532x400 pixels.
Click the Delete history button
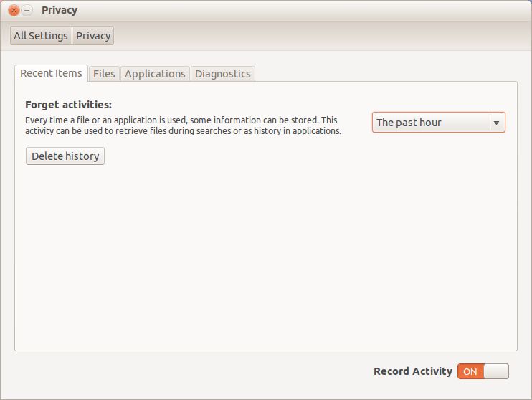click(x=65, y=156)
